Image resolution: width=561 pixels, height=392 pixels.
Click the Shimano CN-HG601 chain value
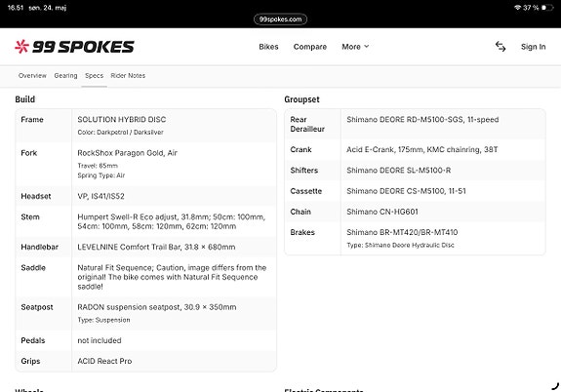point(382,212)
